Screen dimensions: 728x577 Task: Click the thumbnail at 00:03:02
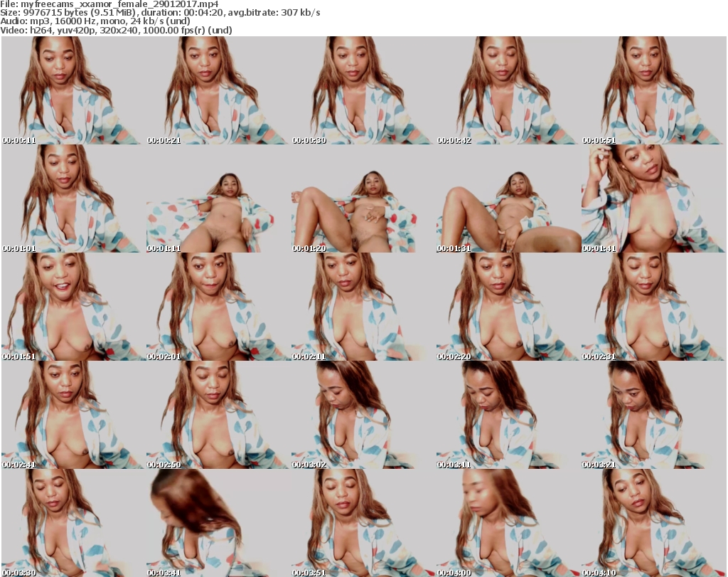(x=363, y=415)
